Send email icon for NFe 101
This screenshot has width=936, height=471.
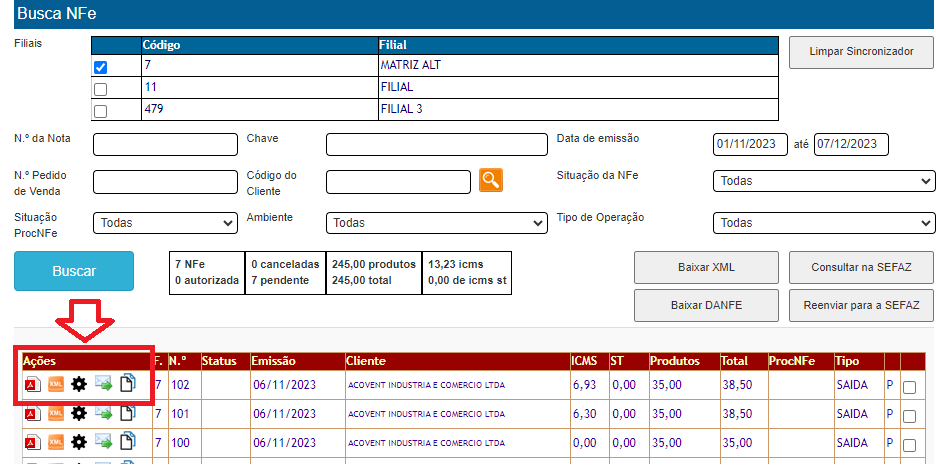104,413
